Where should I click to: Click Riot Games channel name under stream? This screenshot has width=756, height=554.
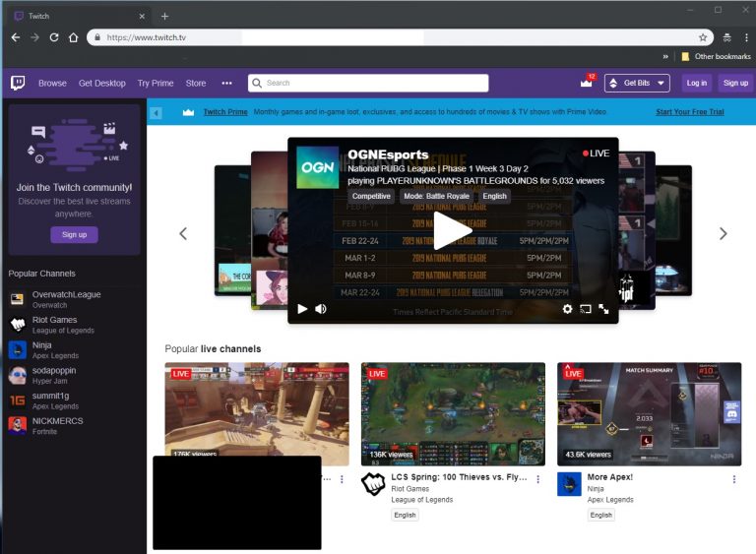click(x=409, y=489)
